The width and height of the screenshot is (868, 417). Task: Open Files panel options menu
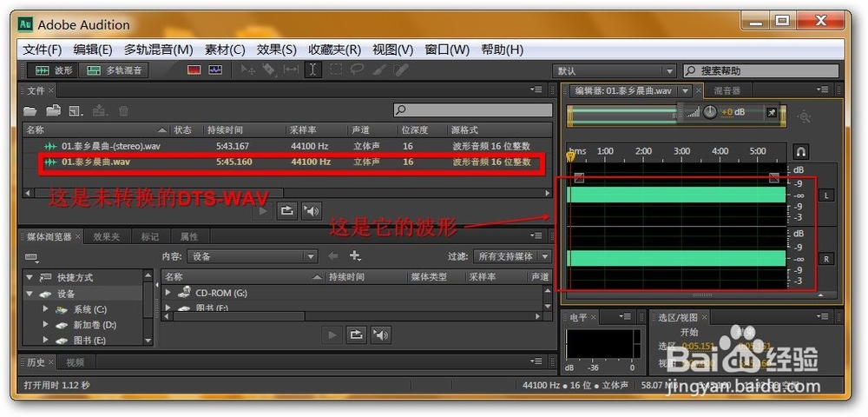(536, 89)
